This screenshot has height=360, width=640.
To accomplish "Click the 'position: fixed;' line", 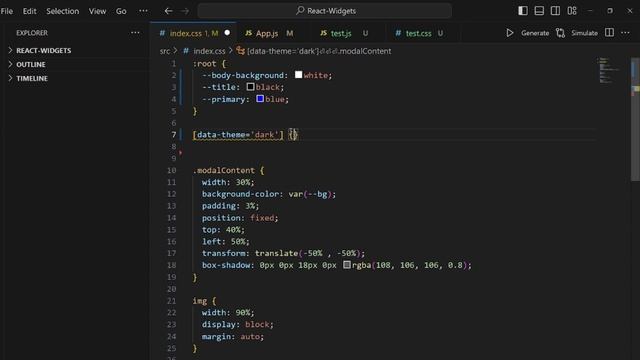I will click(x=240, y=218).
